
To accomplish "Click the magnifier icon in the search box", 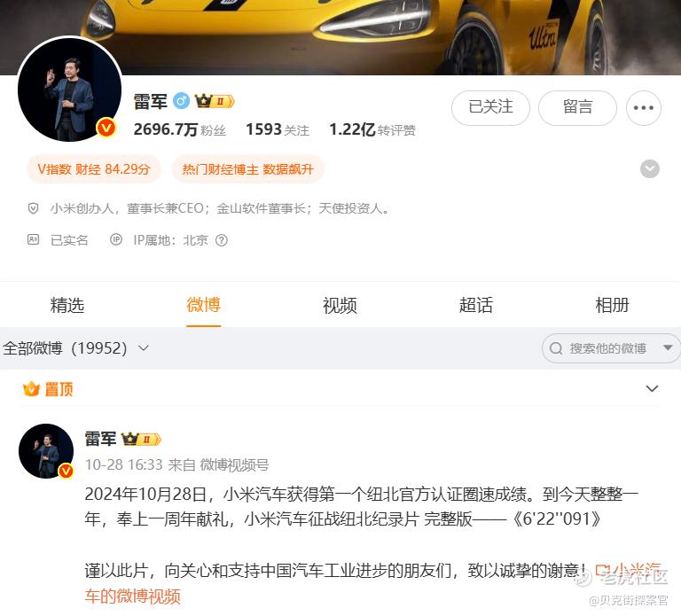I will (x=556, y=348).
